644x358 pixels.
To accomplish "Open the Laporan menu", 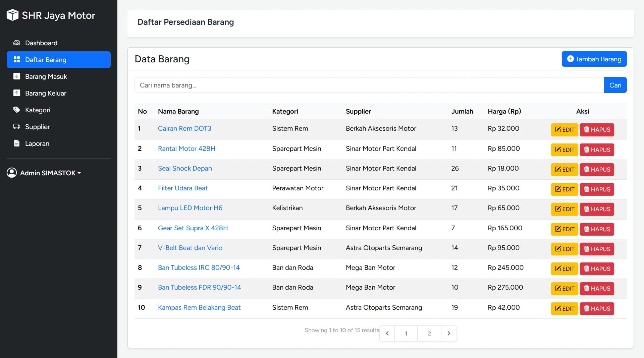I will tap(59, 143).
